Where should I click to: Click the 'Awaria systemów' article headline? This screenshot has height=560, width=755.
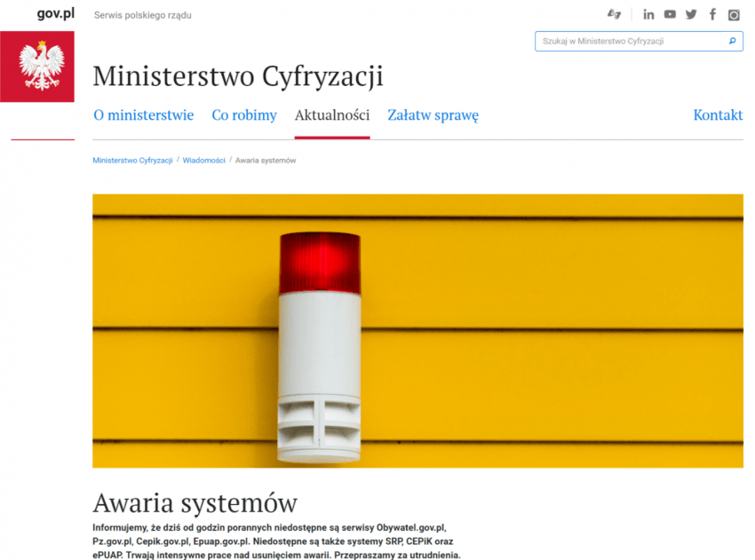pos(195,502)
